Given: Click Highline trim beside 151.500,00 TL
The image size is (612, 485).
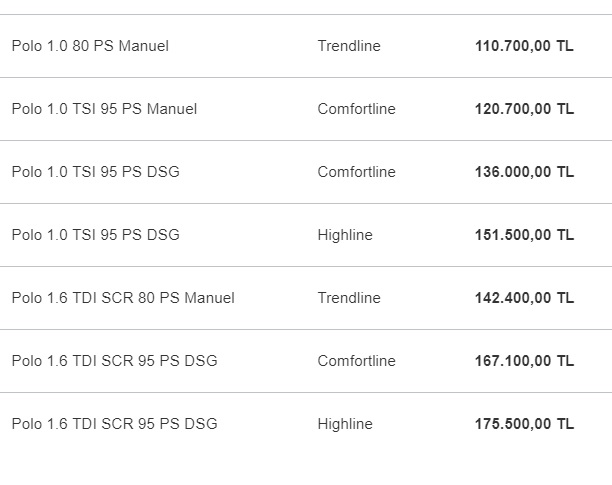Looking at the screenshot, I should click(345, 235).
